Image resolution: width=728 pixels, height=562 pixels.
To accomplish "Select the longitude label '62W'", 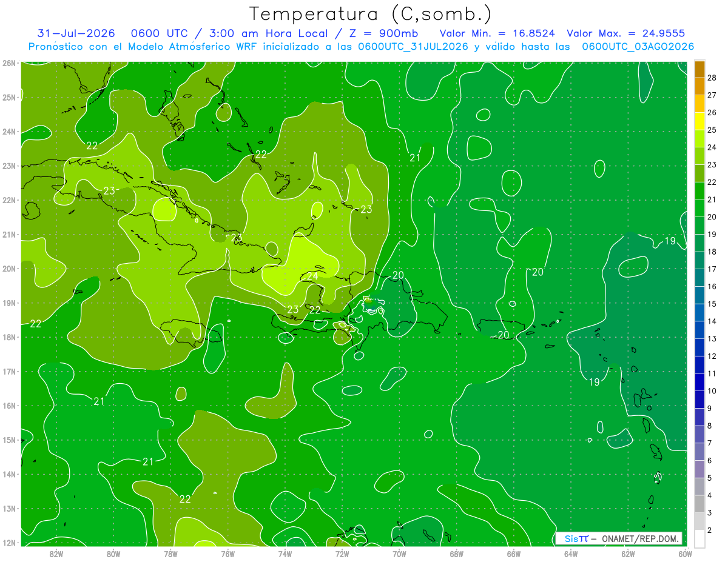I will (x=628, y=554).
